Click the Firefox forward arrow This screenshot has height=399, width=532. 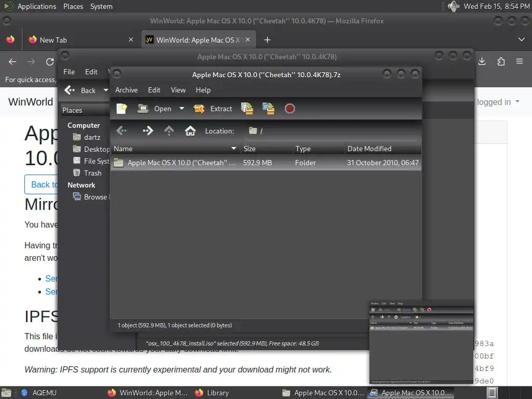point(31,62)
